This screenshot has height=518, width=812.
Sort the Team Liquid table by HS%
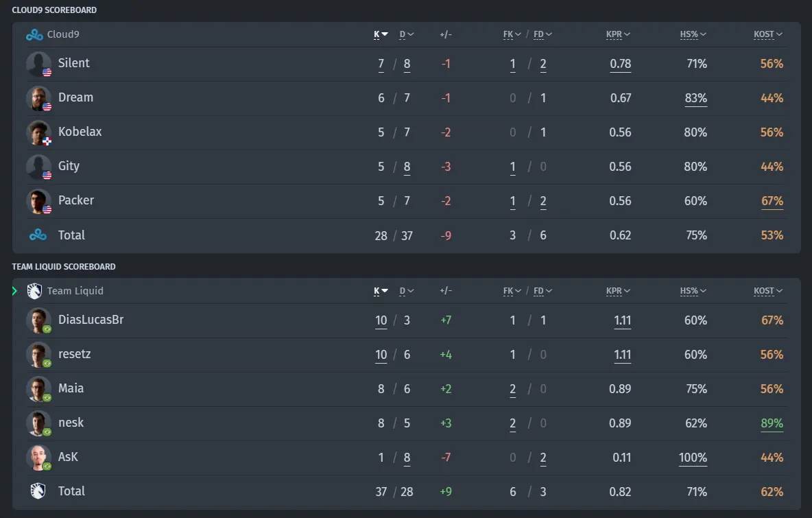point(693,291)
